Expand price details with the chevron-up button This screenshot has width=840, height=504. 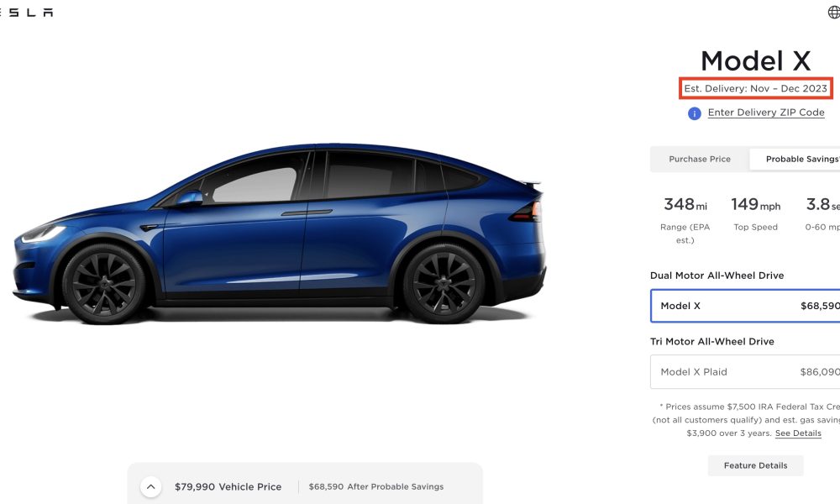151,487
